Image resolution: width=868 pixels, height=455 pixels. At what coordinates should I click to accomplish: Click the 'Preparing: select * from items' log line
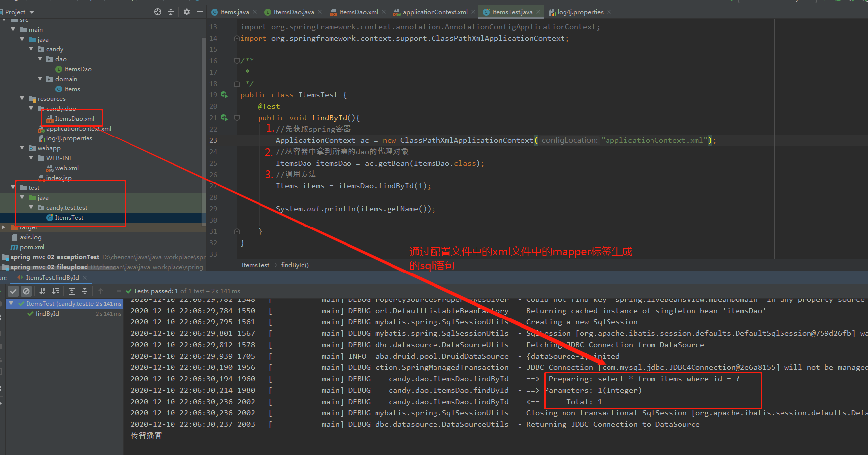(644, 379)
